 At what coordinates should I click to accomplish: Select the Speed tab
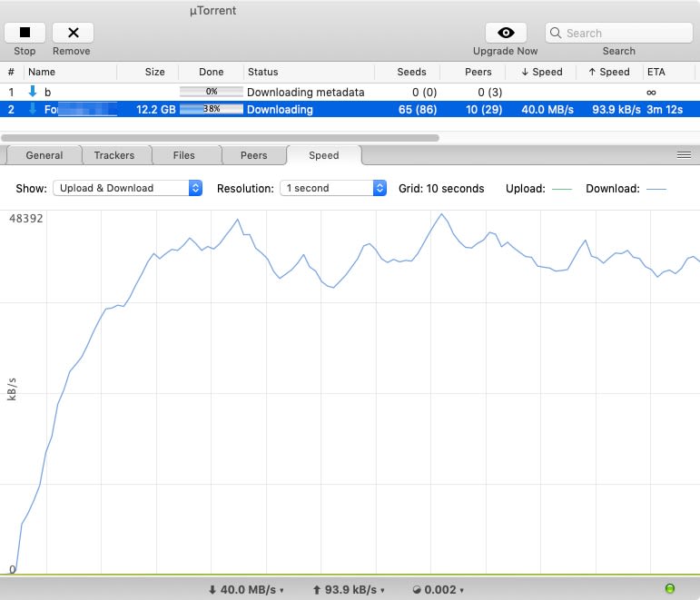(x=323, y=155)
